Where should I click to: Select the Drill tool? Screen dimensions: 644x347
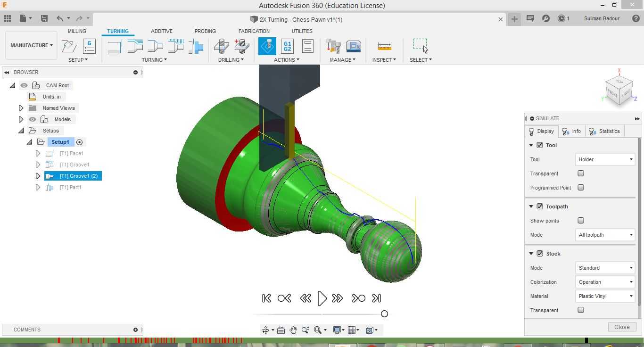pos(222,46)
